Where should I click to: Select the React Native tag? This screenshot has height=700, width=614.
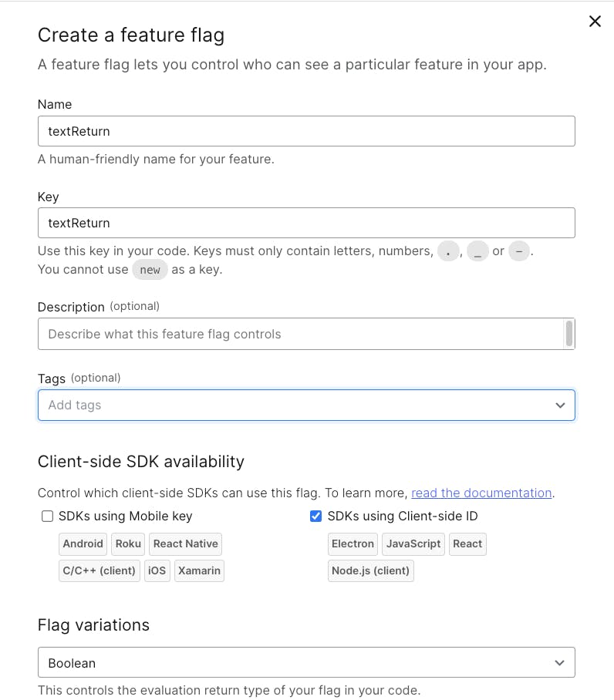pos(185,544)
